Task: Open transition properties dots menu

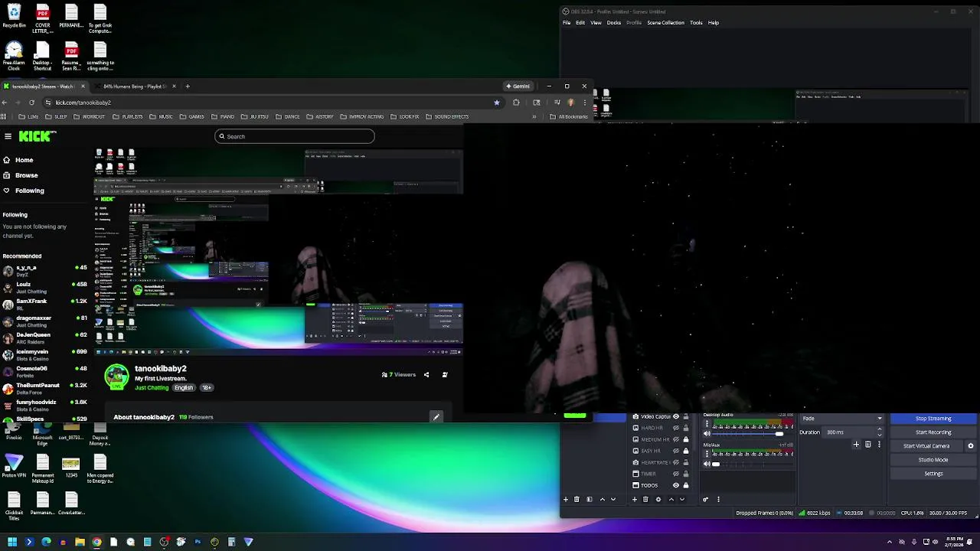Action: click(879, 444)
